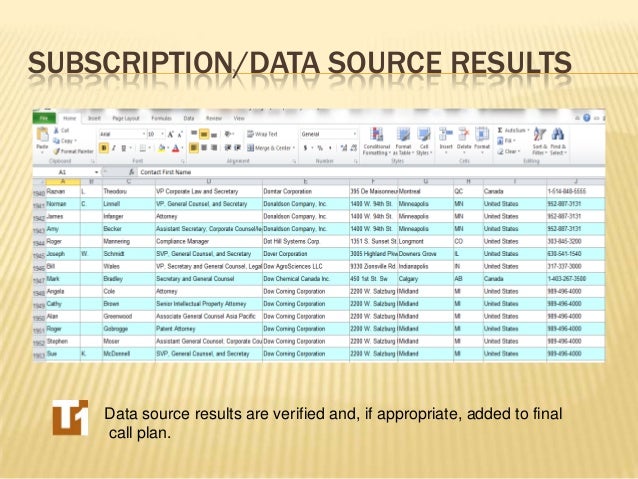Toggle middle vertical alignment
The image size is (638, 479).
click(x=204, y=134)
